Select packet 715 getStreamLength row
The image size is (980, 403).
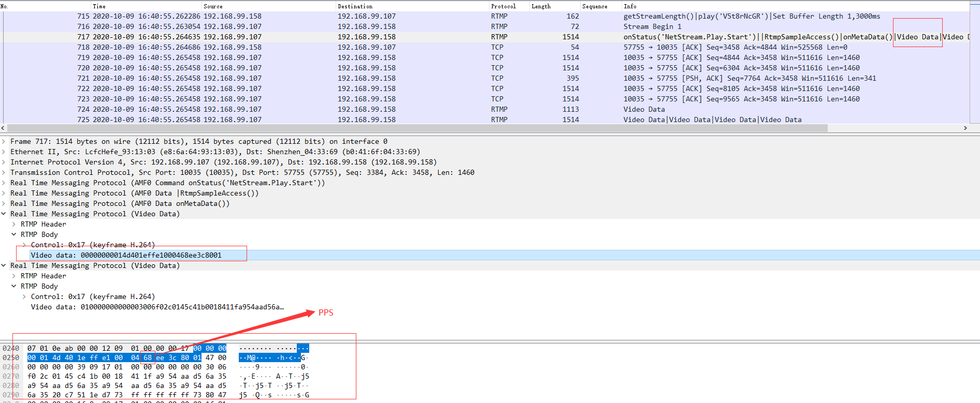(x=363, y=17)
